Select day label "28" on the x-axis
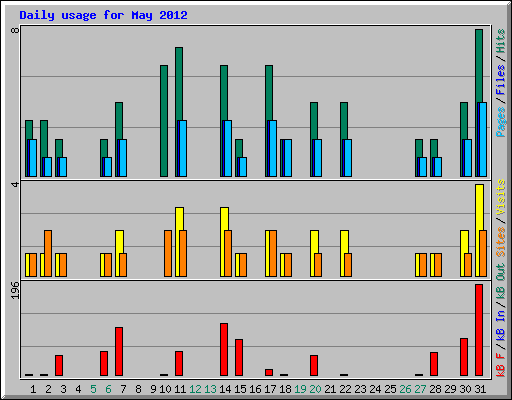This screenshot has width=512, height=400. click(x=435, y=389)
